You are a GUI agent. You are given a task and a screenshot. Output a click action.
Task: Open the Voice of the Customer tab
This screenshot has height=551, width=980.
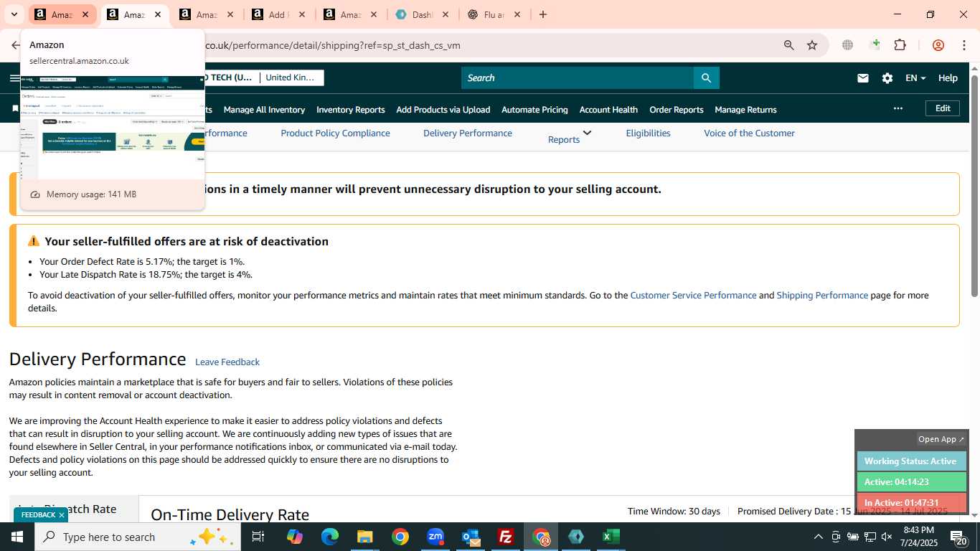pyautogui.click(x=749, y=133)
